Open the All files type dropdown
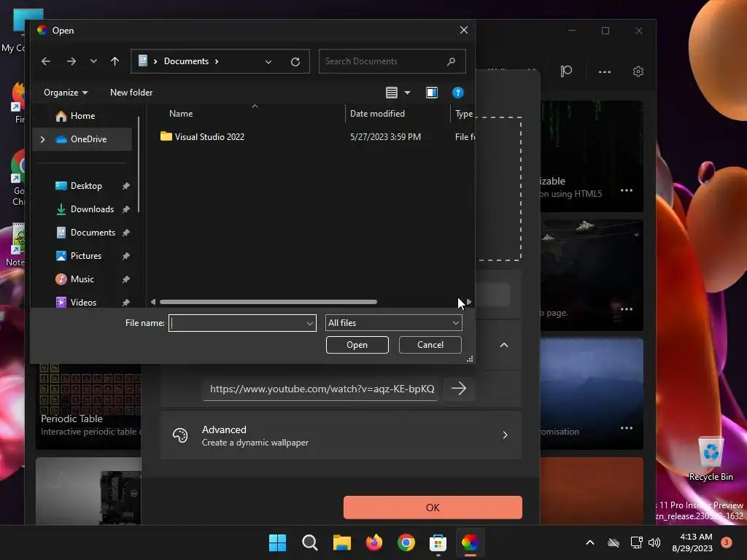The width and height of the screenshot is (747, 560). [393, 323]
